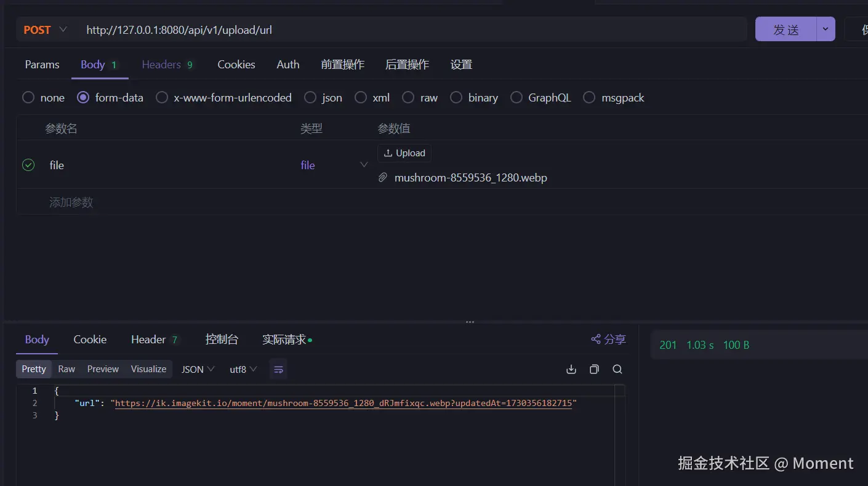The height and width of the screenshot is (486, 868).
Task: Select the binary body type
Action: tap(456, 97)
